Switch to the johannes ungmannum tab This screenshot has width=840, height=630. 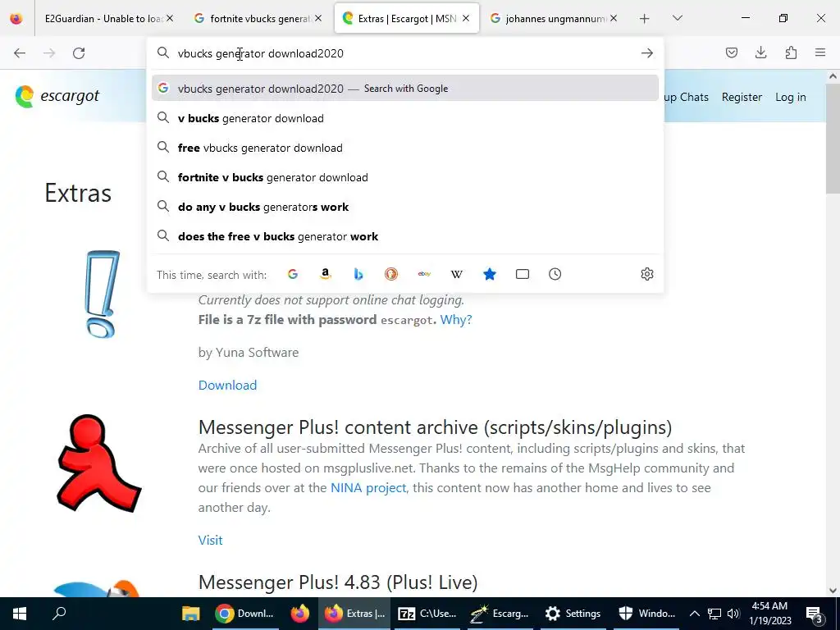[x=555, y=19]
